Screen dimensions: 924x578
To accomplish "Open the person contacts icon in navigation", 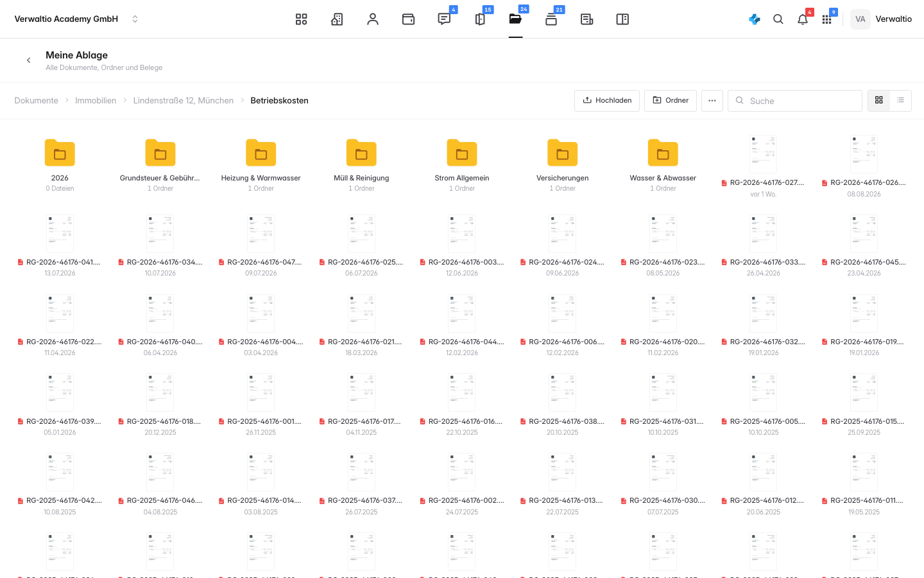I will point(373,19).
